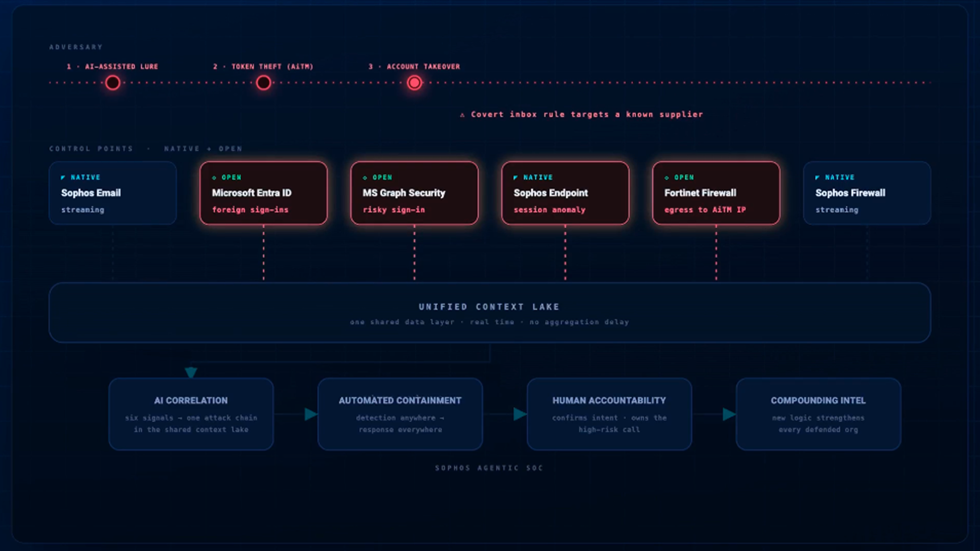Click the 'NATIVE + OPEN' label
This screenshot has width=980, height=551.
tap(203, 149)
